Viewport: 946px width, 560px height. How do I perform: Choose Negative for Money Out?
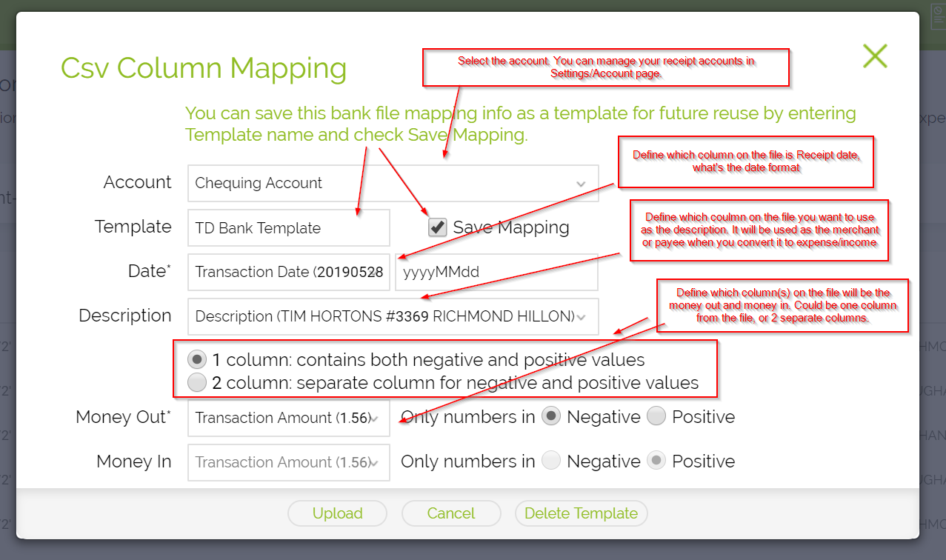coord(551,417)
